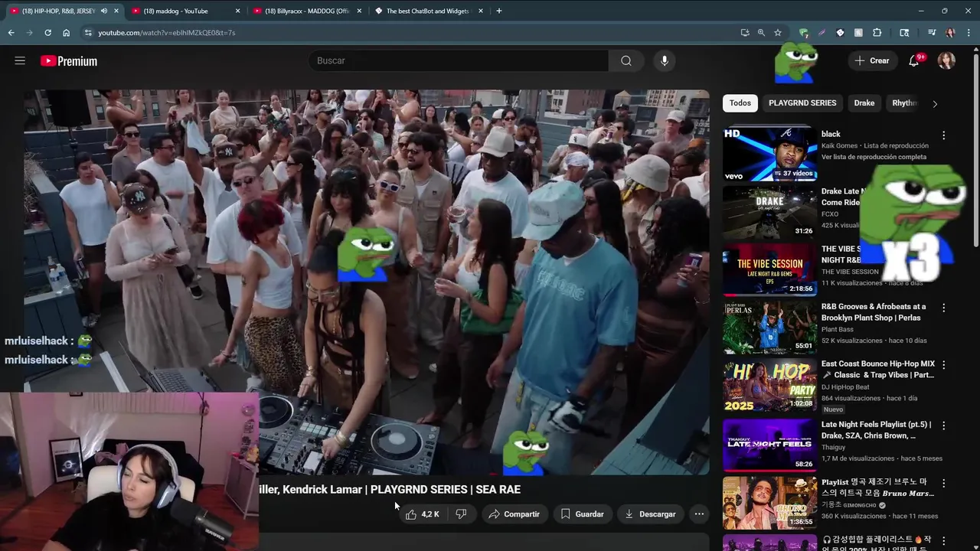Start voice search with microphone icon
The image size is (980, 551).
(664, 60)
